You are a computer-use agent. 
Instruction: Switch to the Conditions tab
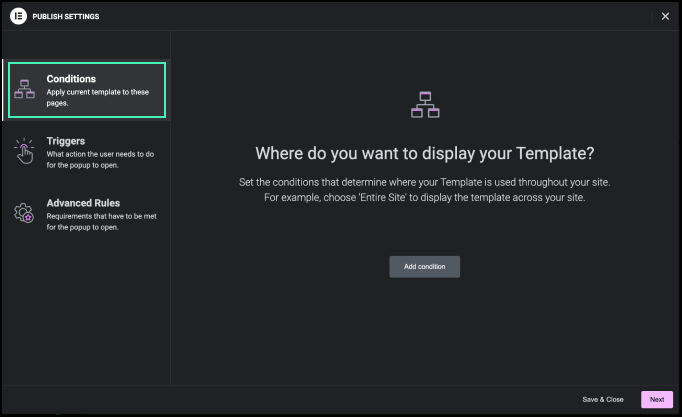[71, 79]
